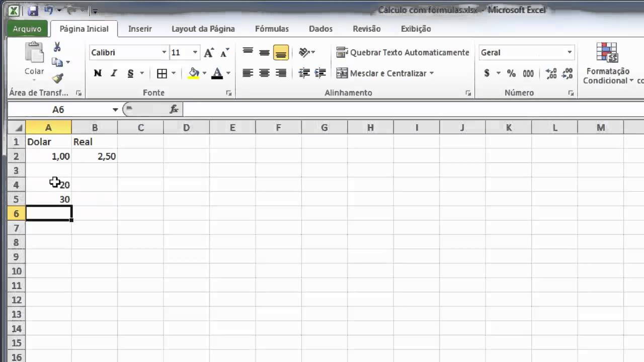Click the accounting currency $ icon
Viewport: 644px width, 362px height.
coord(487,73)
